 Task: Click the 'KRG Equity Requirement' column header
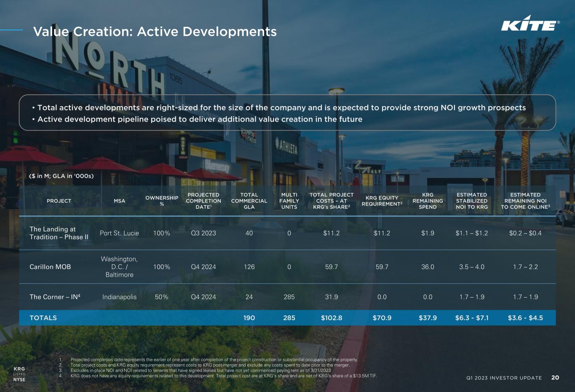tap(382, 201)
